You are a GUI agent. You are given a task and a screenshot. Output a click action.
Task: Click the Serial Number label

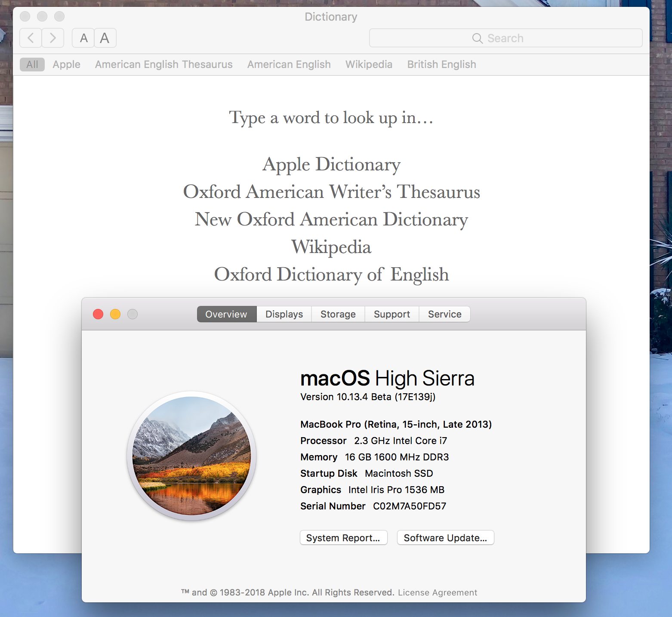(333, 506)
